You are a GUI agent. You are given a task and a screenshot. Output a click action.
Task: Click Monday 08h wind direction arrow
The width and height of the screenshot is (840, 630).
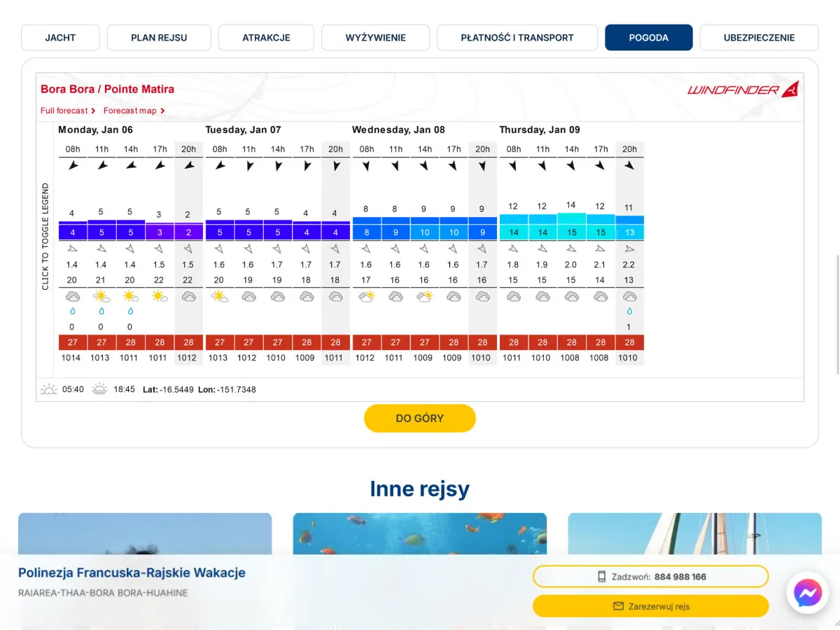tap(73, 166)
